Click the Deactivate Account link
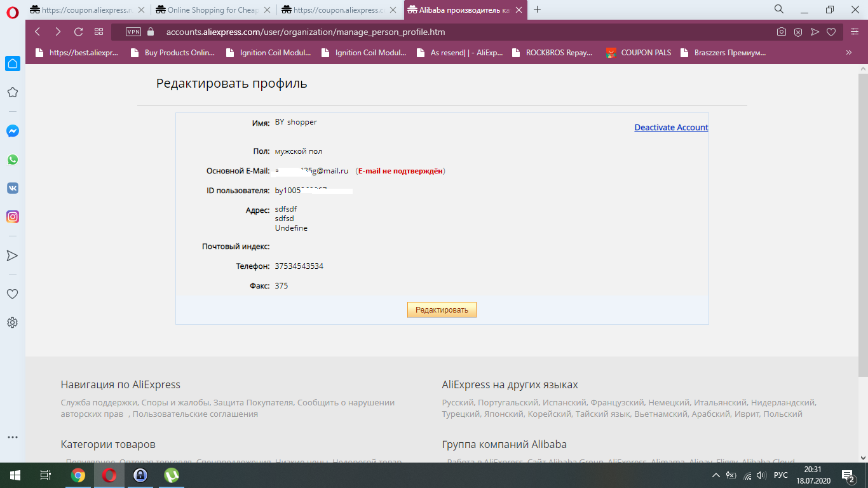The height and width of the screenshot is (488, 868). click(x=671, y=127)
